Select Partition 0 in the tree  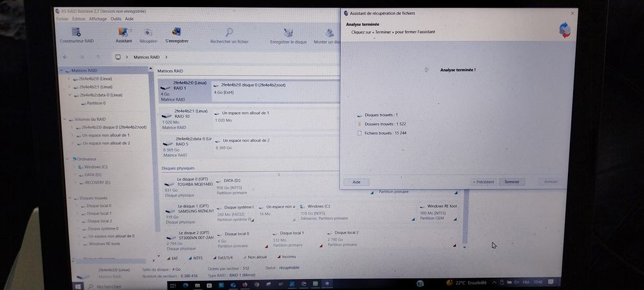point(96,104)
